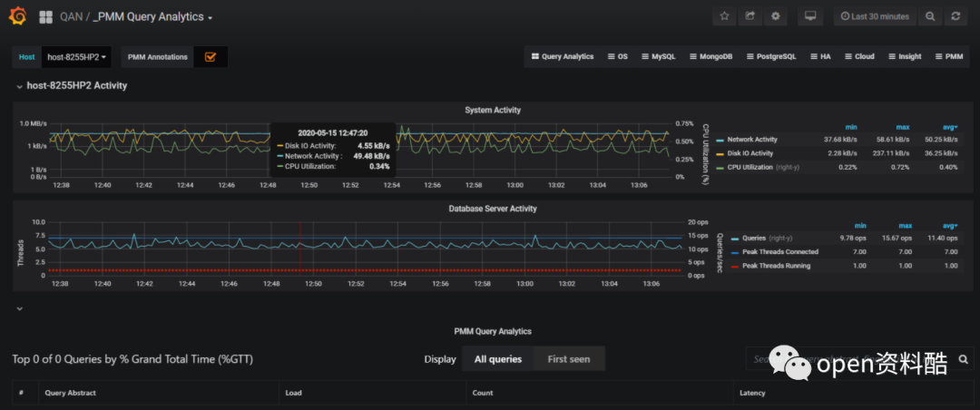Open the dashboards grid icon
The width and height of the screenshot is (980, 410).
[45, 17]
